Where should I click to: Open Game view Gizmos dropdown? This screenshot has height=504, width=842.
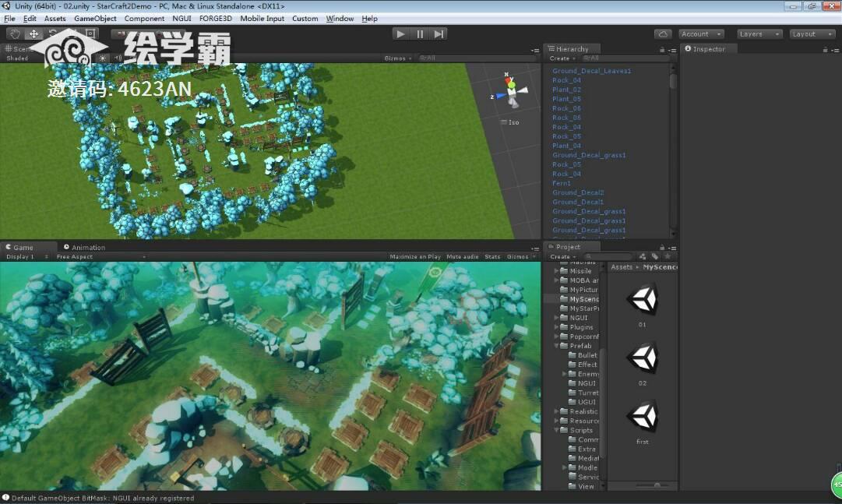point(521,257)
